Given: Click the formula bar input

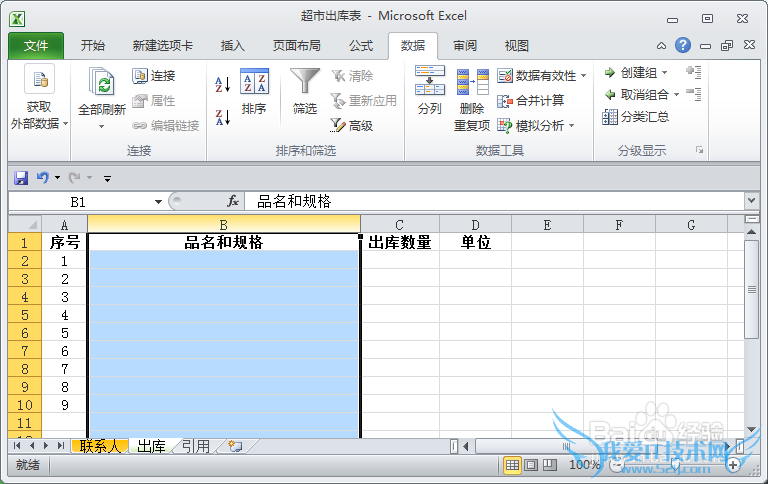Looking at the screenshot, I should coord(495,201).
